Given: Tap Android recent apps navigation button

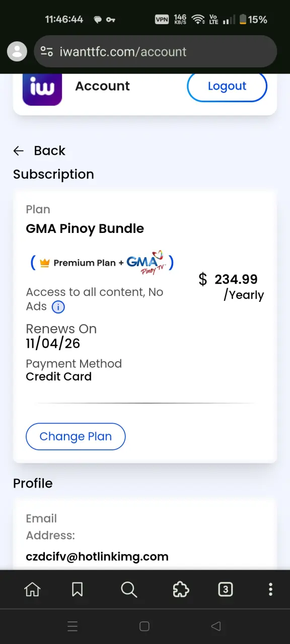Looking at the screenshot, I should pos(72,626).
